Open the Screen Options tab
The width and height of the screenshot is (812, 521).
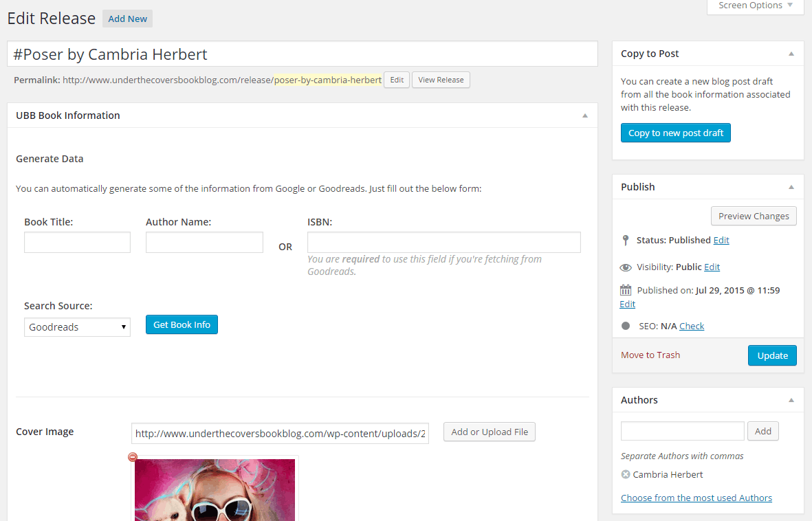pos(755,6)
